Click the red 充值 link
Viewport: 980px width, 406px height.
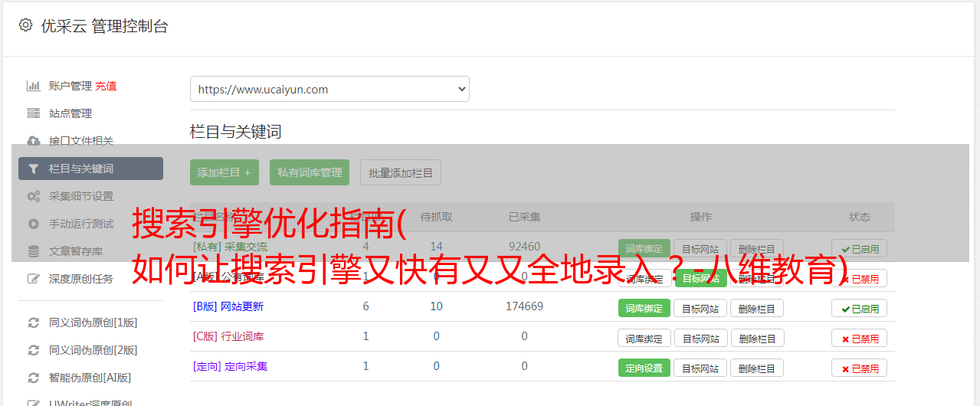tap(106, 86)
